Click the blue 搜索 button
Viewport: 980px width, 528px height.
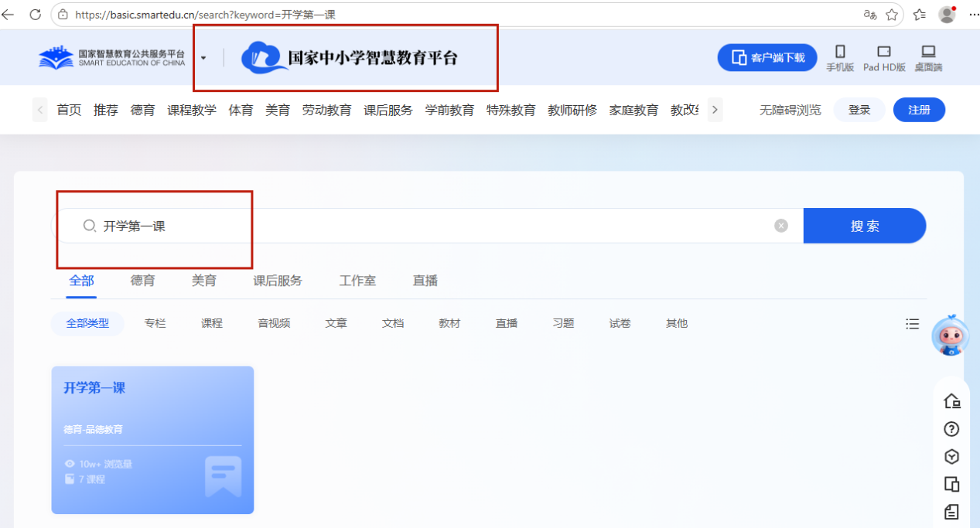[x=865, y=226]
